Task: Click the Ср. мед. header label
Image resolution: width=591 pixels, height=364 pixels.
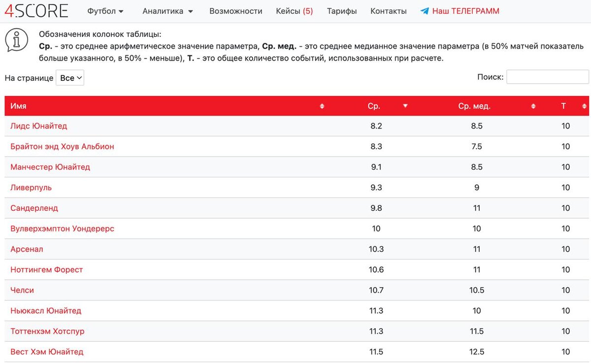Action: (474, 106)
